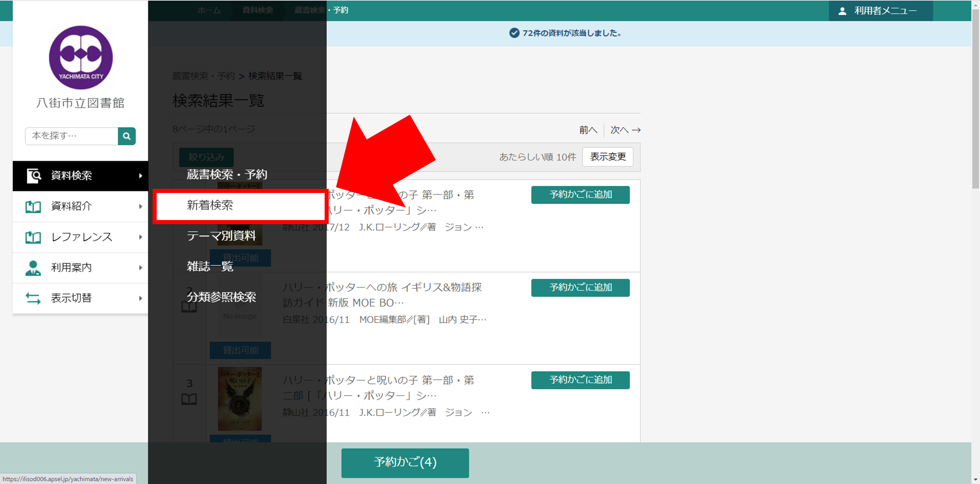The image size is (980, 484).
Task: Click the 八街市立図書館 site name
Action: pos(81,103)
